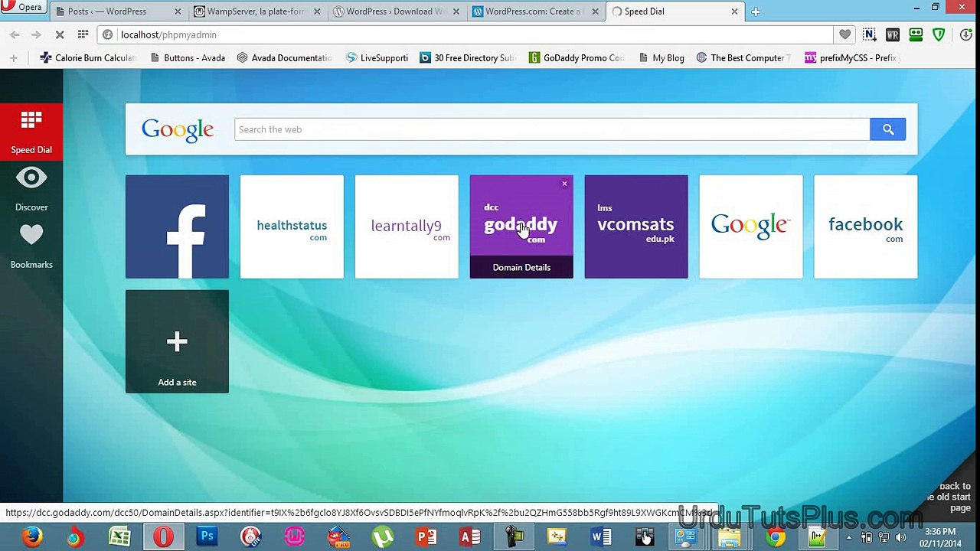Click the Search the web field

552,129
